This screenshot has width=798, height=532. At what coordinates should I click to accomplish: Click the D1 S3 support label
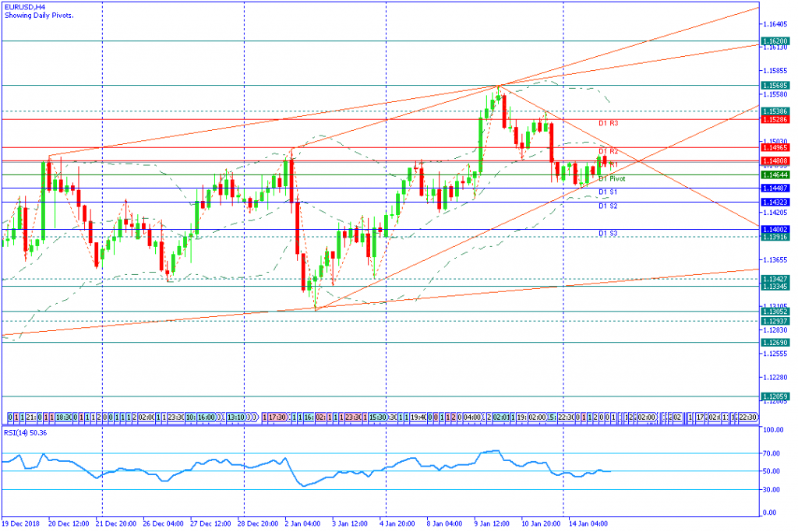608,234
